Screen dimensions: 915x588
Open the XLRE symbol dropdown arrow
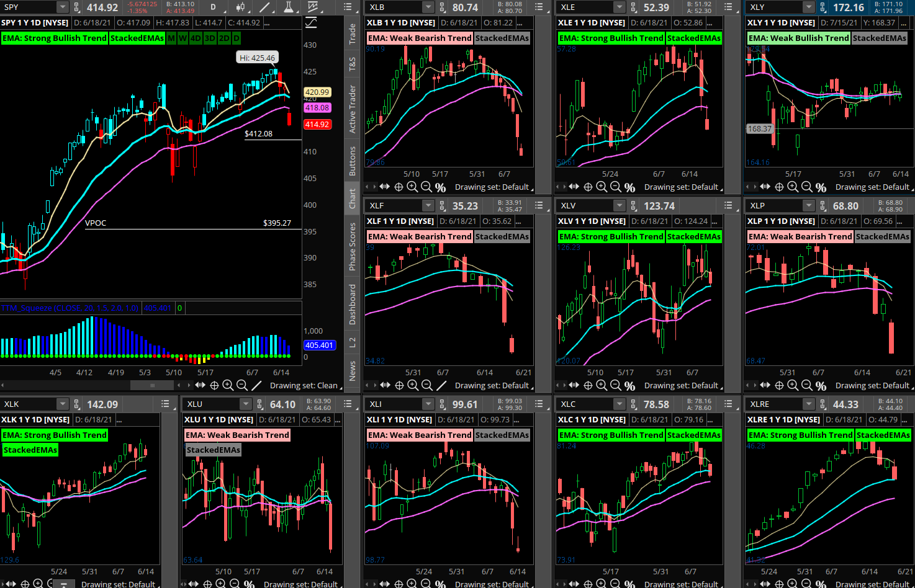(808, 404)
